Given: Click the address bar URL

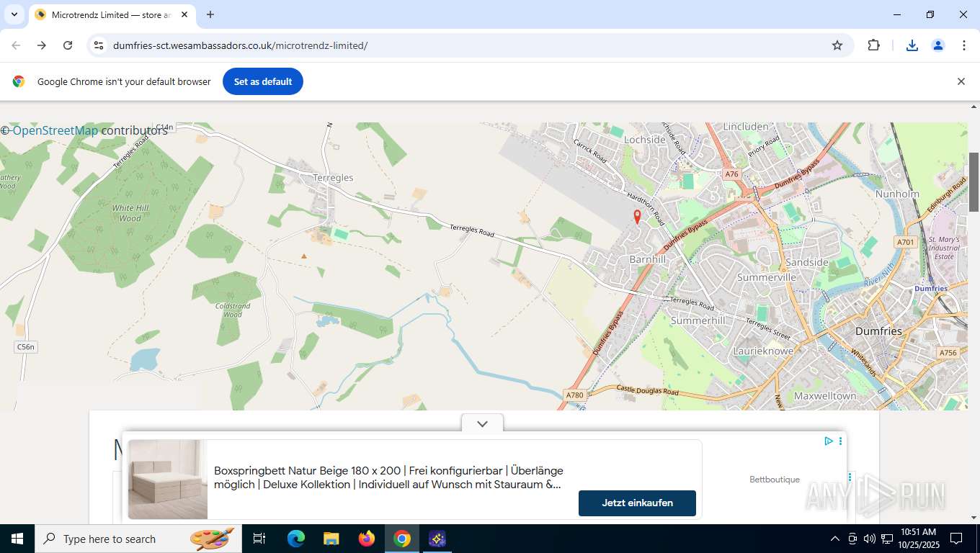Looking at the screenshot, I should tap(241, 45).
